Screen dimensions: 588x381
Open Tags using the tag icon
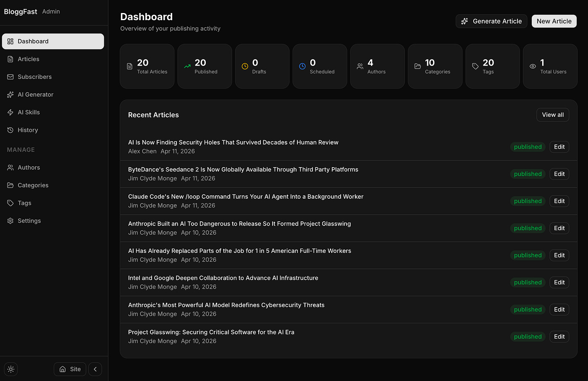coord(10,203)
